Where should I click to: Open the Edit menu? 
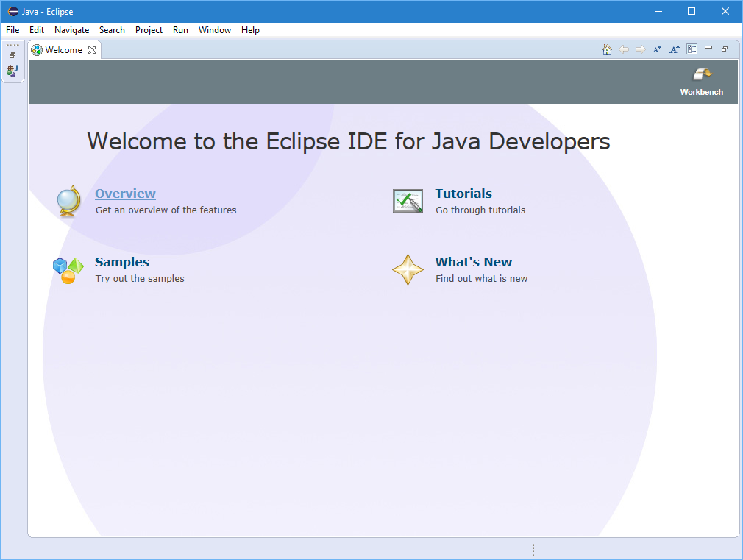click(37, 30)
